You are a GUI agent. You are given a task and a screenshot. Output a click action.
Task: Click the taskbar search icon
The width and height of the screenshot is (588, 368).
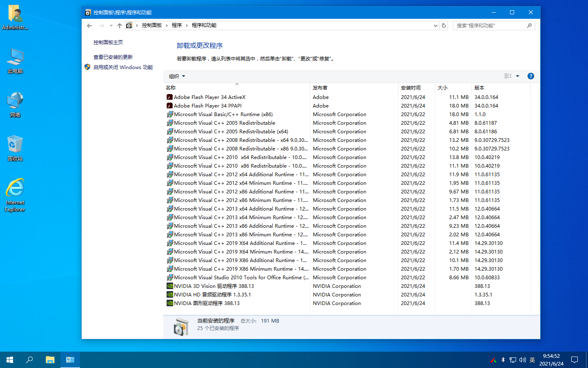click(x=29, y=360)
